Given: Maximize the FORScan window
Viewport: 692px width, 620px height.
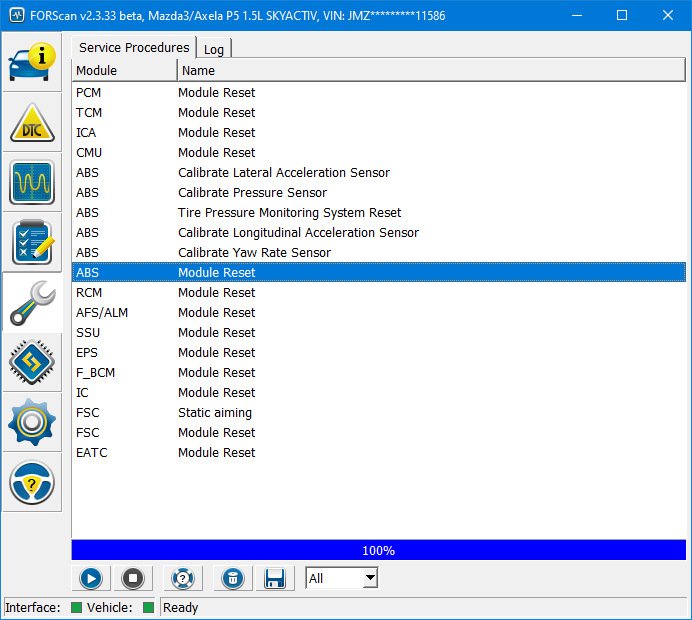Looking at the screenshot, I should point(622,15).
